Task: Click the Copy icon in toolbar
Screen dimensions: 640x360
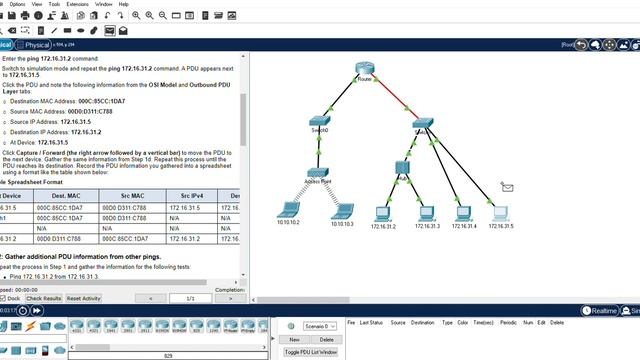Action: (81, 16)
